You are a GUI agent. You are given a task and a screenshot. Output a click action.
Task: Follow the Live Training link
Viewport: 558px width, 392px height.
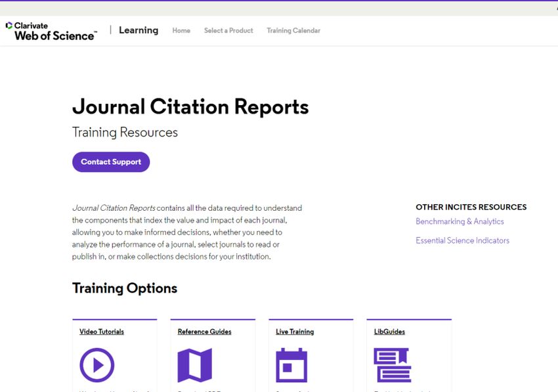point(295,332)
